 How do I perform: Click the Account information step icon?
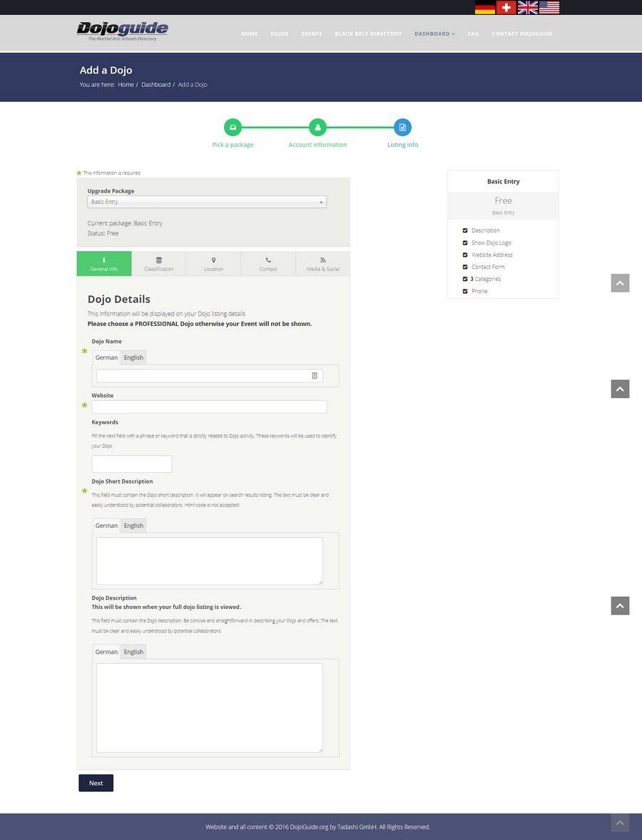pos(317,128)
